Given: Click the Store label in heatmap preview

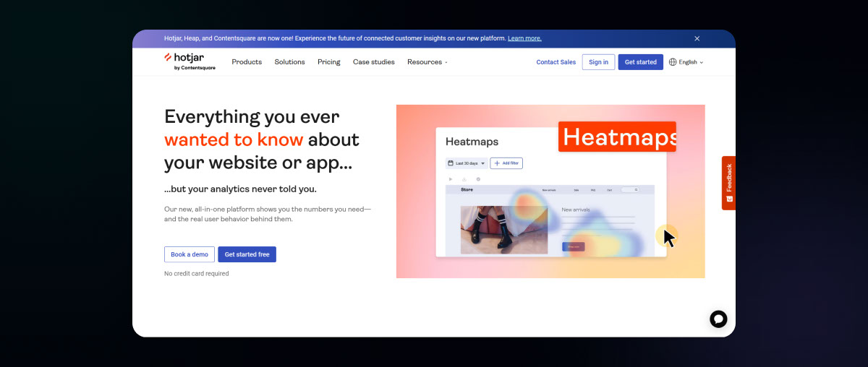Looking at the screenshot, I should pyautogui.click(x=467, y=190).
